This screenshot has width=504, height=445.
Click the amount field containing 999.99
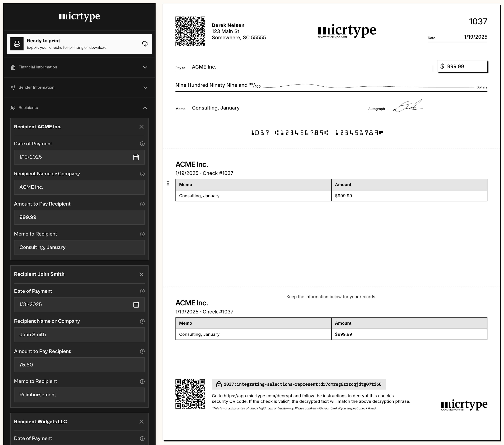[x=79, y=217]
